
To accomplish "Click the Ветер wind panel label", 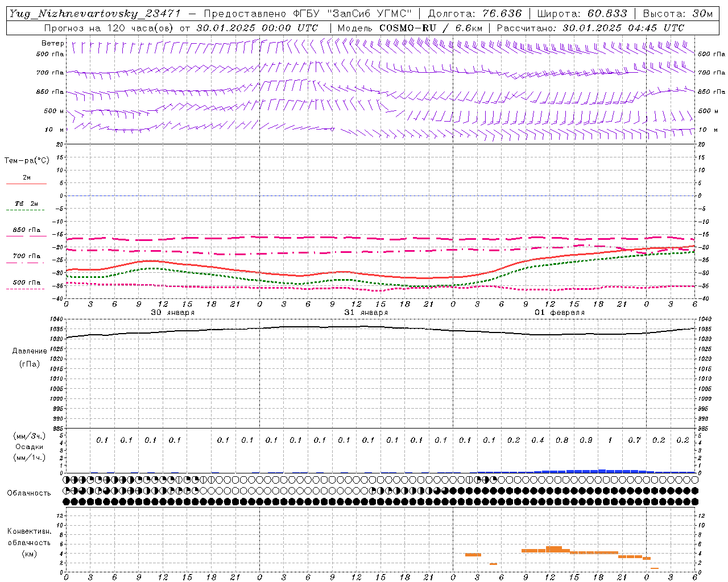I will [x=53, y=43].
